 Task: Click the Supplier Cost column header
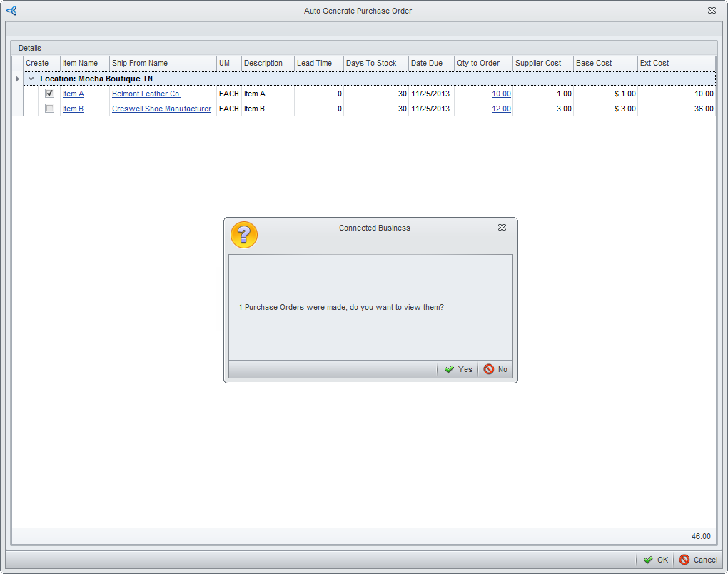pos(543,63)
